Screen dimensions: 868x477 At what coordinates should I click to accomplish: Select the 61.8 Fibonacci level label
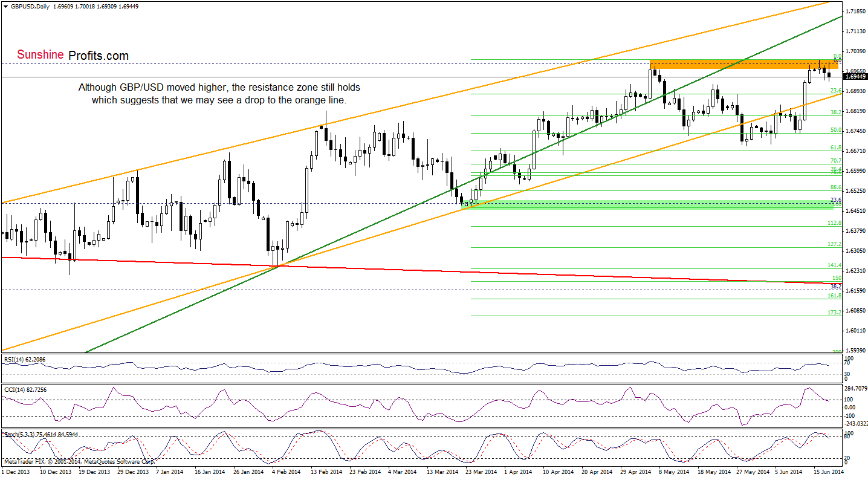tap(836, 147)
